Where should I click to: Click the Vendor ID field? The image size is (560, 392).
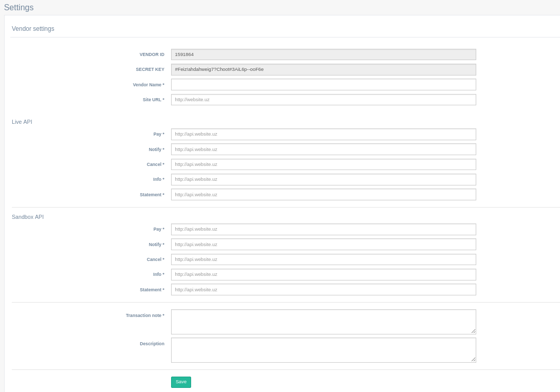pos(323,54)
